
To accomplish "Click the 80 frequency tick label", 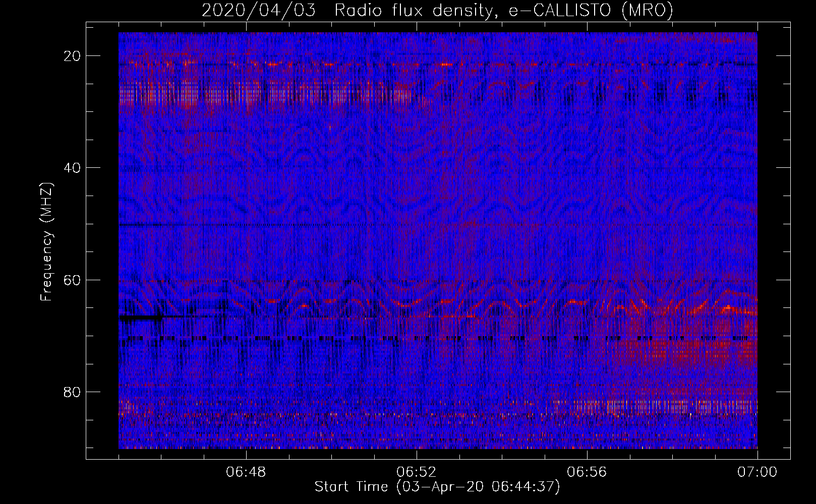I will [73, 392].
